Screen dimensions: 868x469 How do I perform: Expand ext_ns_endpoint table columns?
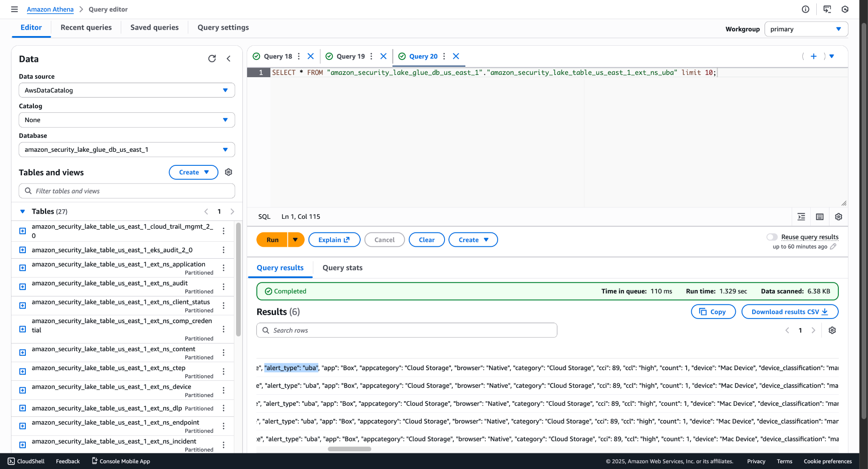pyautogui.click(x=23, y=426)
